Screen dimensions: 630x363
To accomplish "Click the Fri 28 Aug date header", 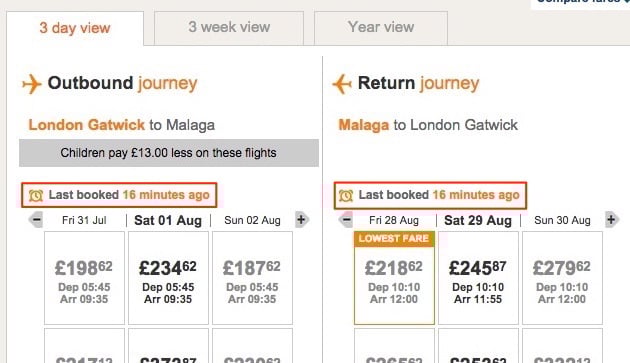I will 394,220.
